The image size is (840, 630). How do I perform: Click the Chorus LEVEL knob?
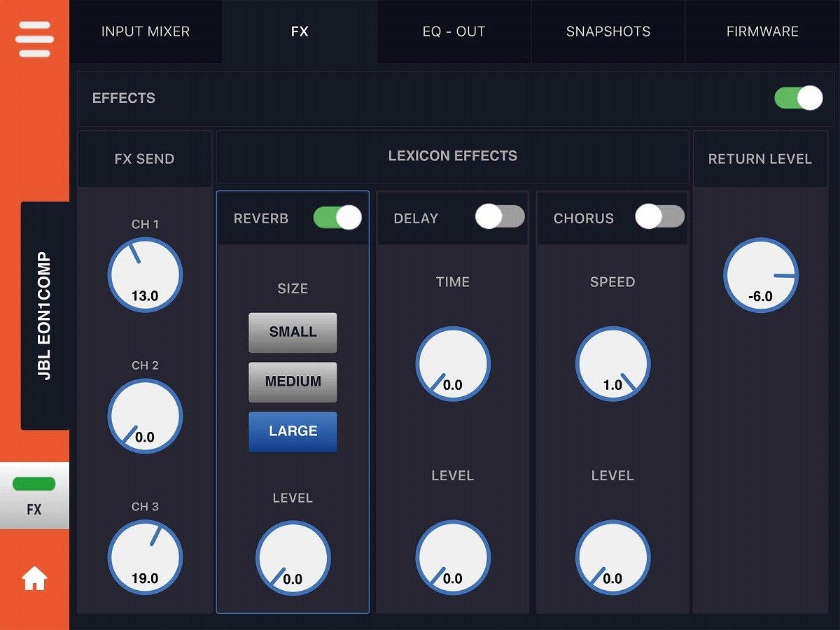(612, 558)
